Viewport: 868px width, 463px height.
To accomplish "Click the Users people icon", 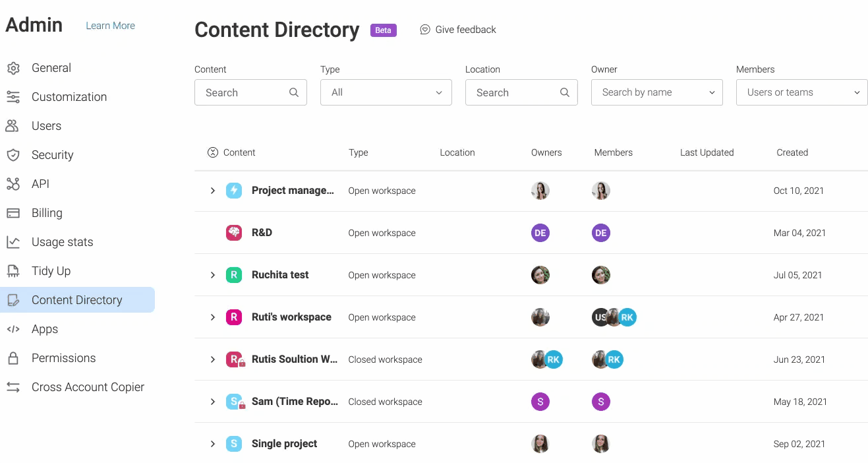I will [13, 126].
